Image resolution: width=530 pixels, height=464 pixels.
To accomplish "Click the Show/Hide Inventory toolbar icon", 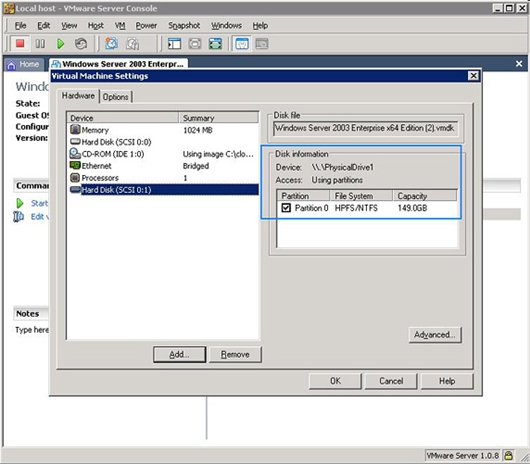I will 174,44.
